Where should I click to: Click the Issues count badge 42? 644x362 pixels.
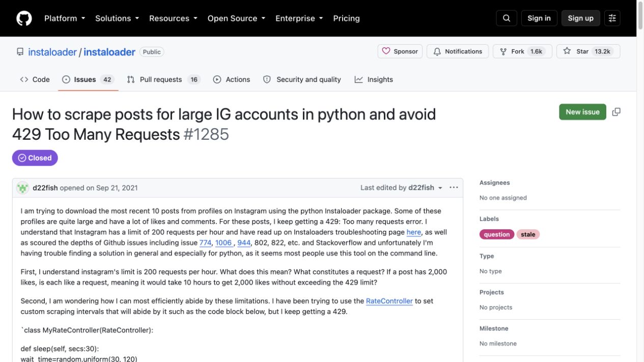pos(107,79)
